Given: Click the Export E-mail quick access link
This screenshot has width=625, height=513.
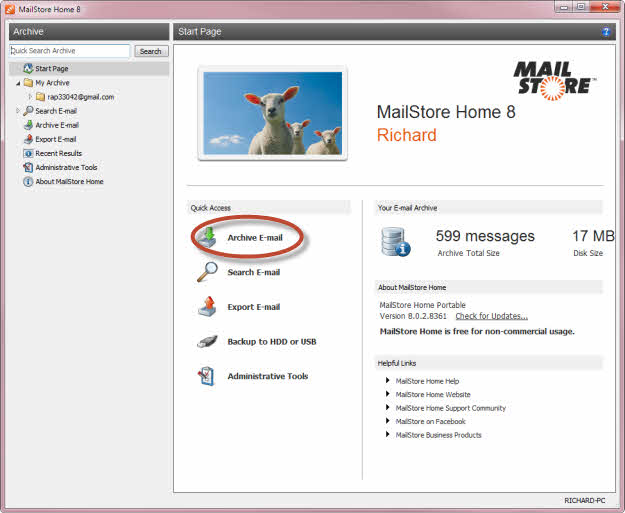Looking at the screenshot, I should [x=254, y=307].
